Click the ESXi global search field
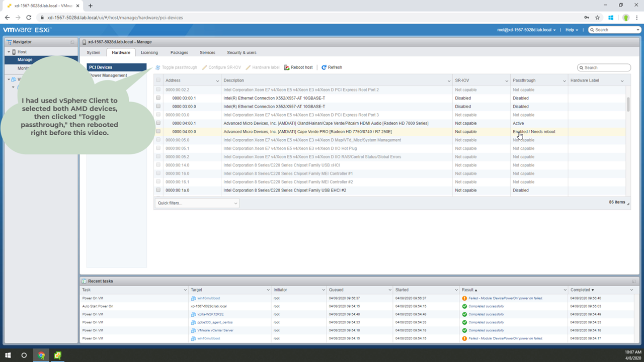 pos(615,30)
